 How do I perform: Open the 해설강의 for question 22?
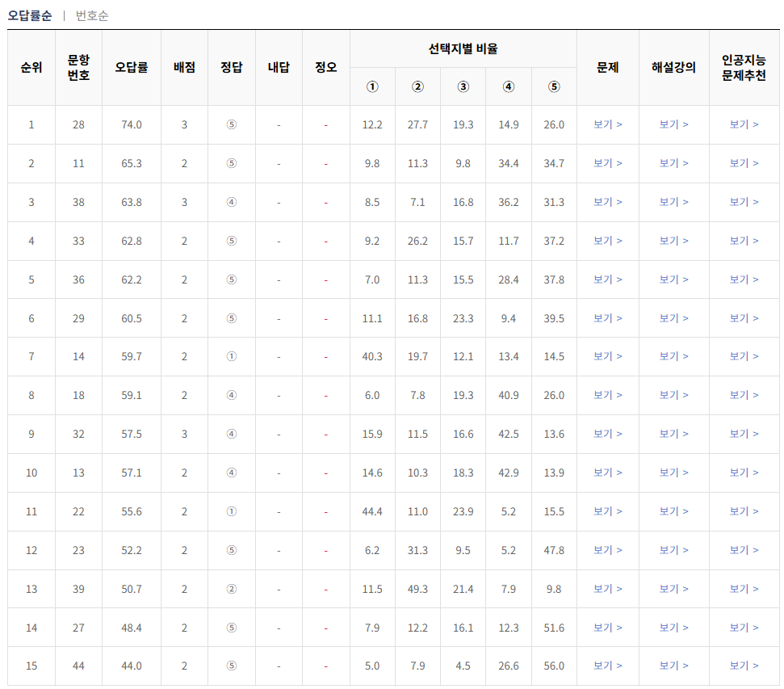[673, 512]
